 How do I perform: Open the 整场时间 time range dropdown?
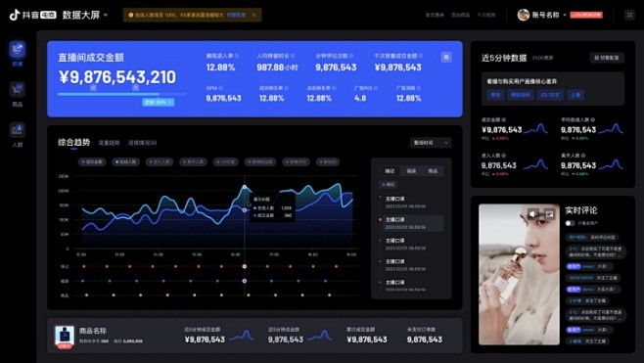pyautogui.click(x=431, y=143)
